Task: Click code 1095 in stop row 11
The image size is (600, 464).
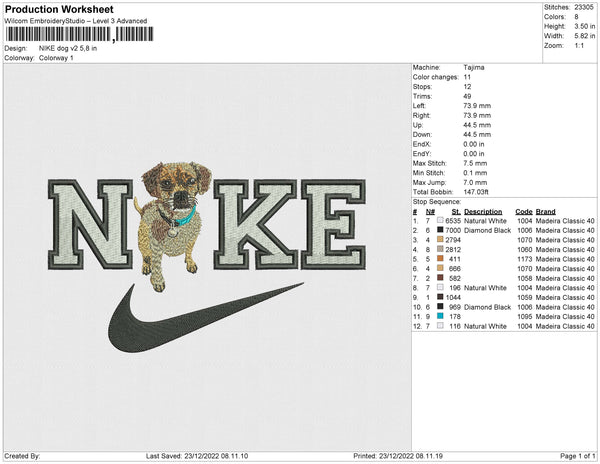Action: [x=524, y=316]
